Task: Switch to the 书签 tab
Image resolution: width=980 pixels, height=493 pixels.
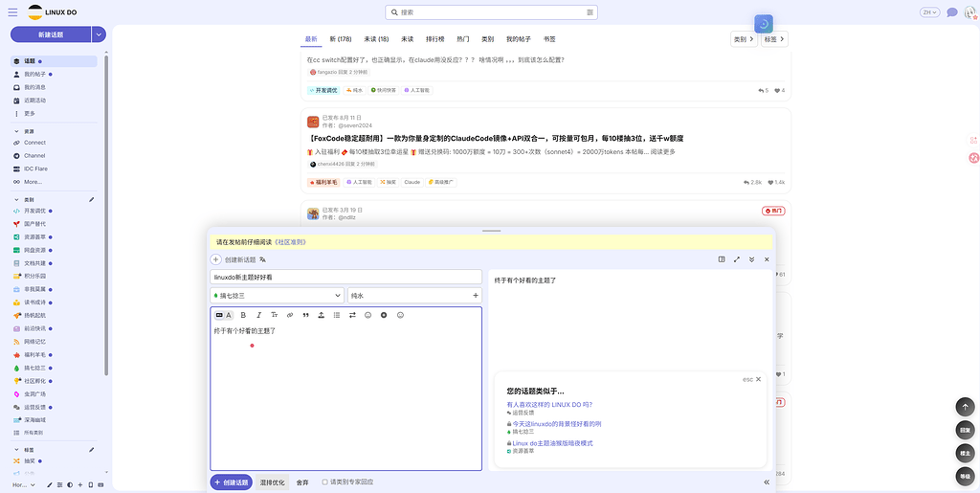Action: [549, 38]
